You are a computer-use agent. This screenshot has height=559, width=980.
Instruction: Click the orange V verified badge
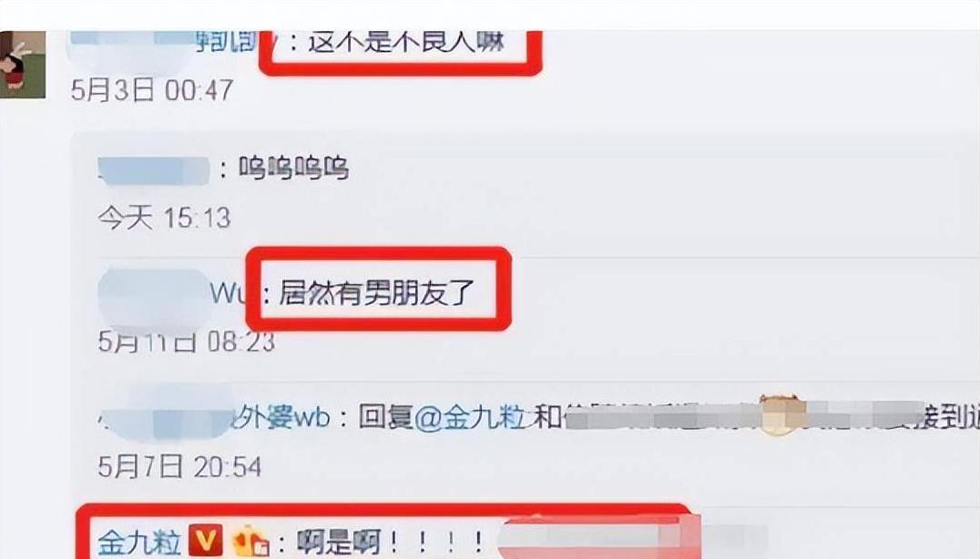(x=205, y=540)
